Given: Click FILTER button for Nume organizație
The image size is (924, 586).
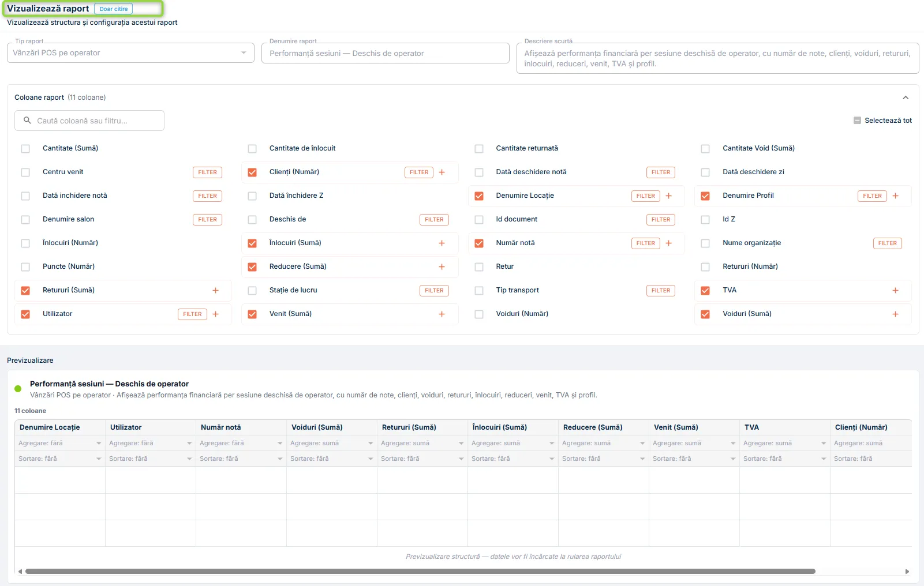Looking at the screenshot, I should (888, 243).
